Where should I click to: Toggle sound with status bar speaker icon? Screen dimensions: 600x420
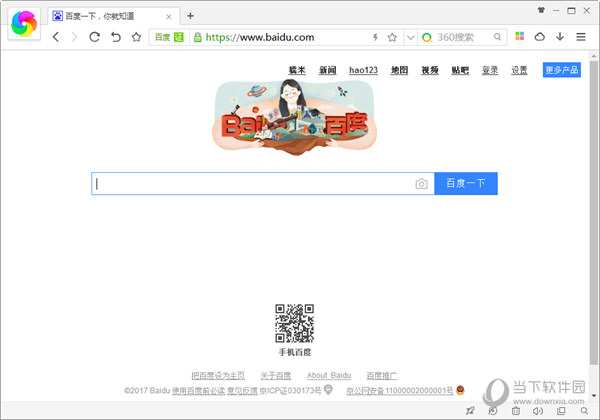coord(537,411)
